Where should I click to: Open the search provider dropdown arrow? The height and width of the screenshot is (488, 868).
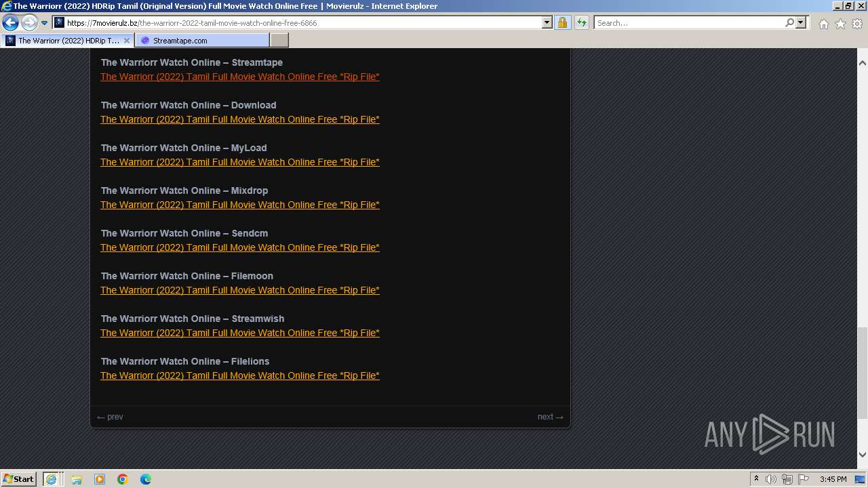801,22
